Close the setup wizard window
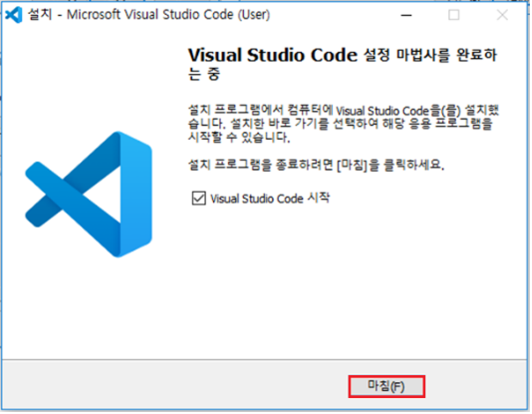The image size is (532, 414). tap(502, 16)
